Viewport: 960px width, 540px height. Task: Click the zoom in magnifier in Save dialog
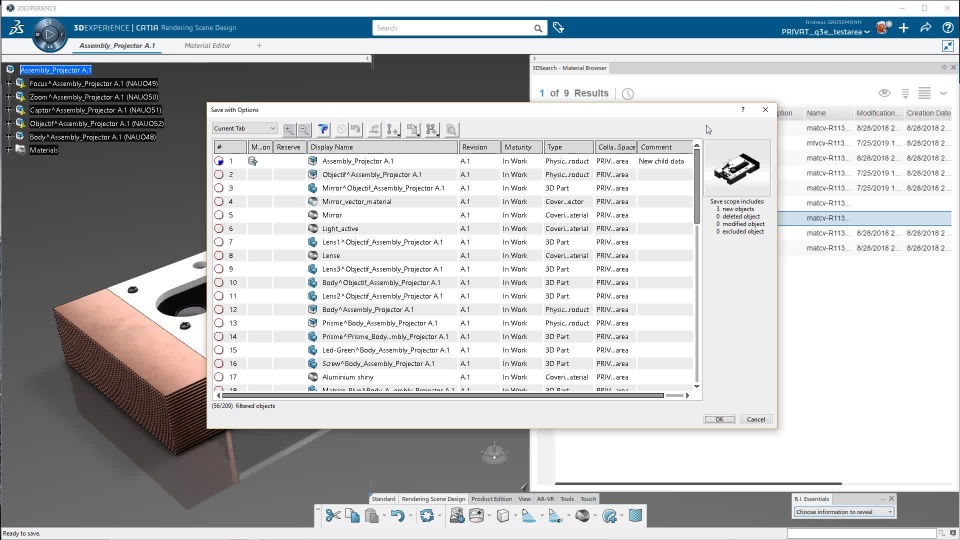point(289,129)
